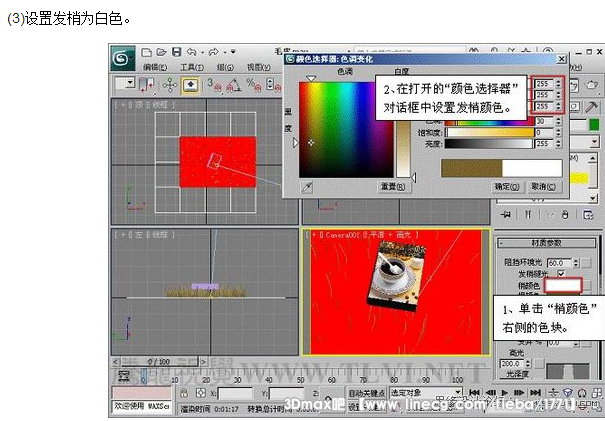
Task: Click the eyedropper sample color icon
Action: click(x=307, y=188)
